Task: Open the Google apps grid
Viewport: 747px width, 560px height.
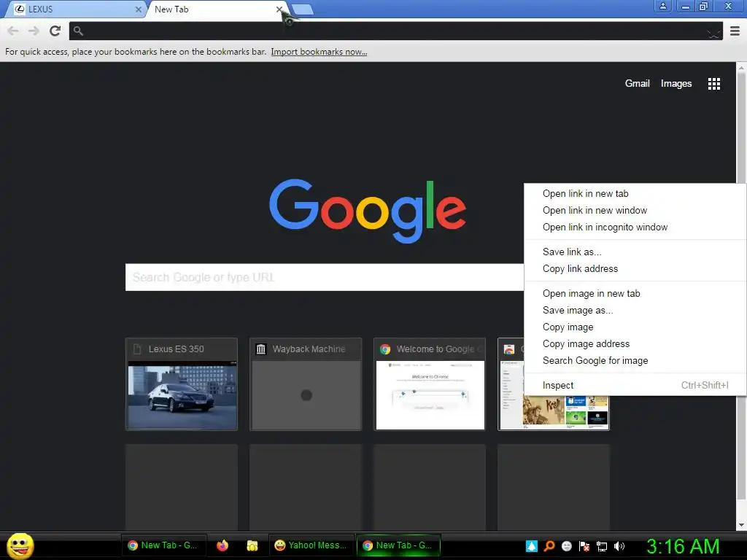Action: pyautogui.click(x=713, y=84)
